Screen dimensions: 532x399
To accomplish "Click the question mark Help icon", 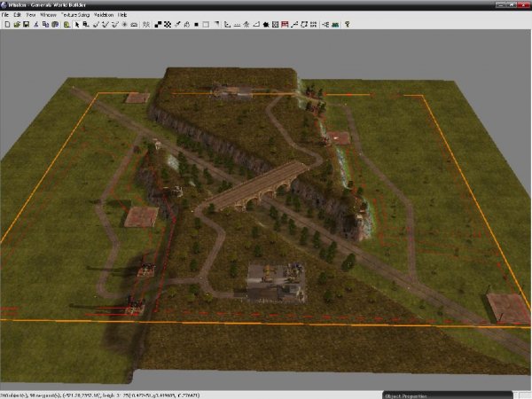I will click(x=347, y=24).
